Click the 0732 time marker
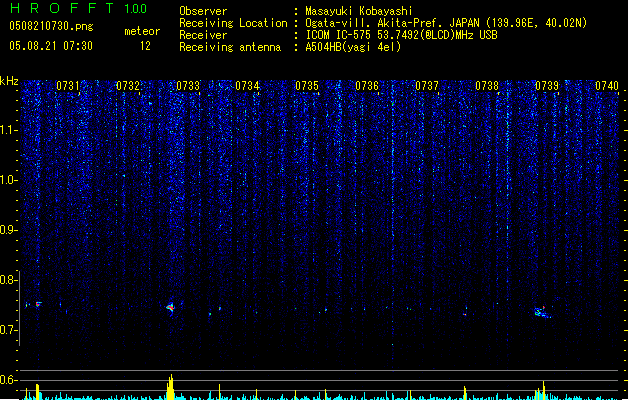Screen dimensions: 629x400 click(x=128, y=86)
